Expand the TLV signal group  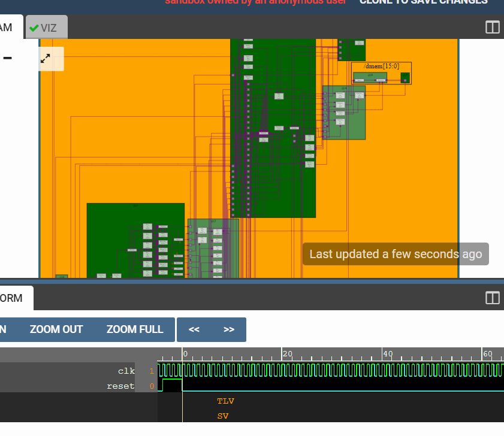pos(226,401)
